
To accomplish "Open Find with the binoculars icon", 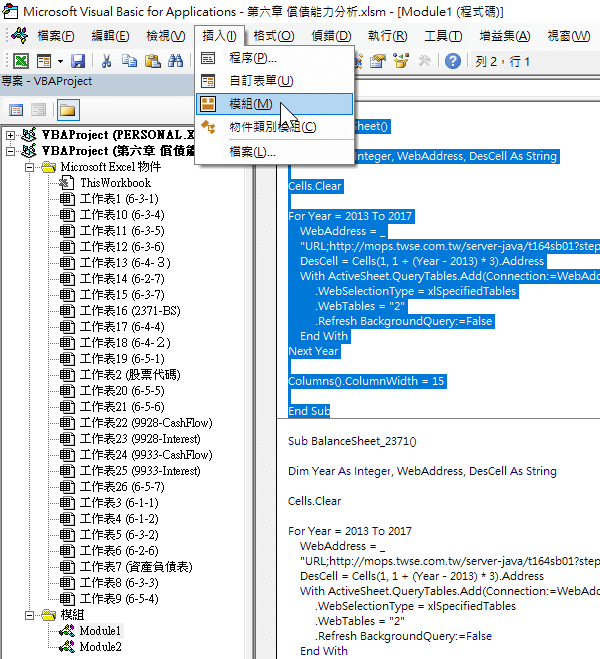I will (x=176, y=61).
